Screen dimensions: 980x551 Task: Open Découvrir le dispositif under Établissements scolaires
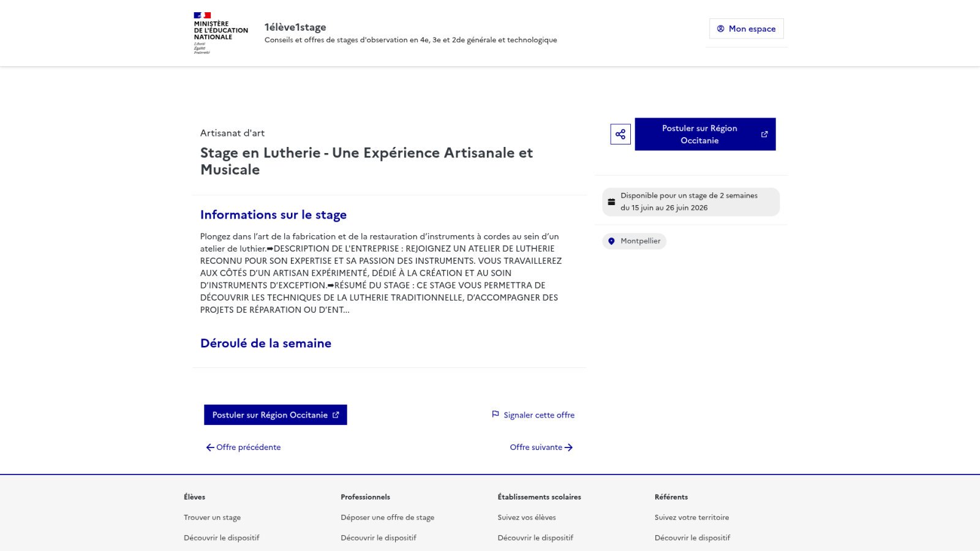(535, 538)
